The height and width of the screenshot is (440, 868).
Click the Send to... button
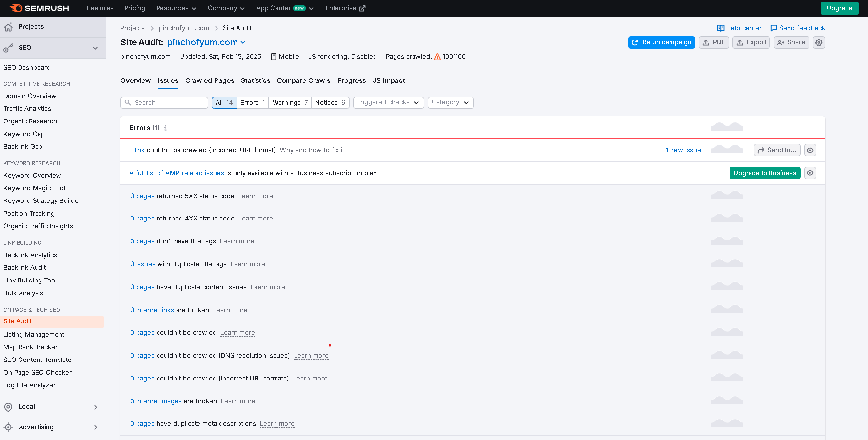point(777,150)
